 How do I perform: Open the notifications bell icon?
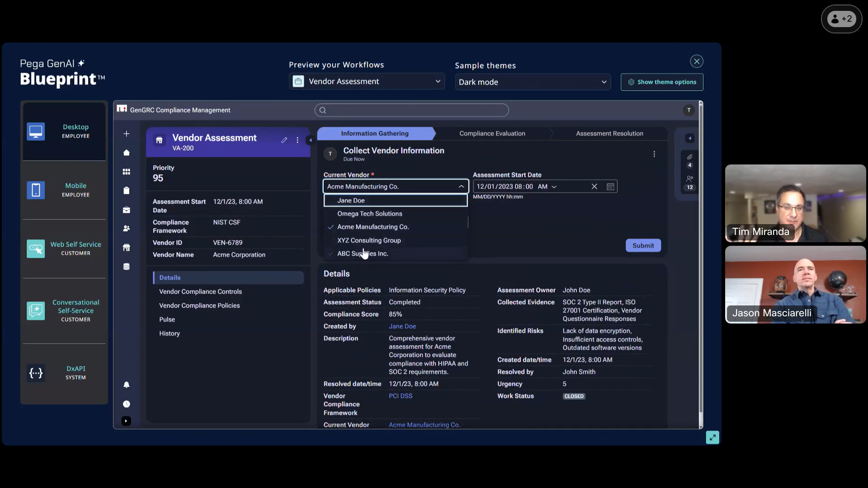127,385
